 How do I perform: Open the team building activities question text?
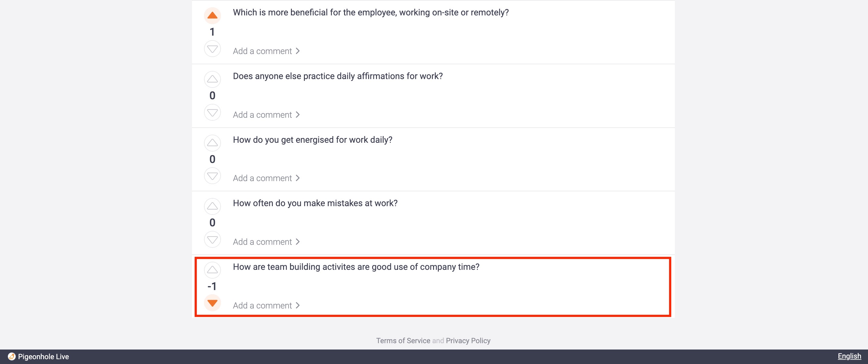pyautogui.click(x=356, y=267)
